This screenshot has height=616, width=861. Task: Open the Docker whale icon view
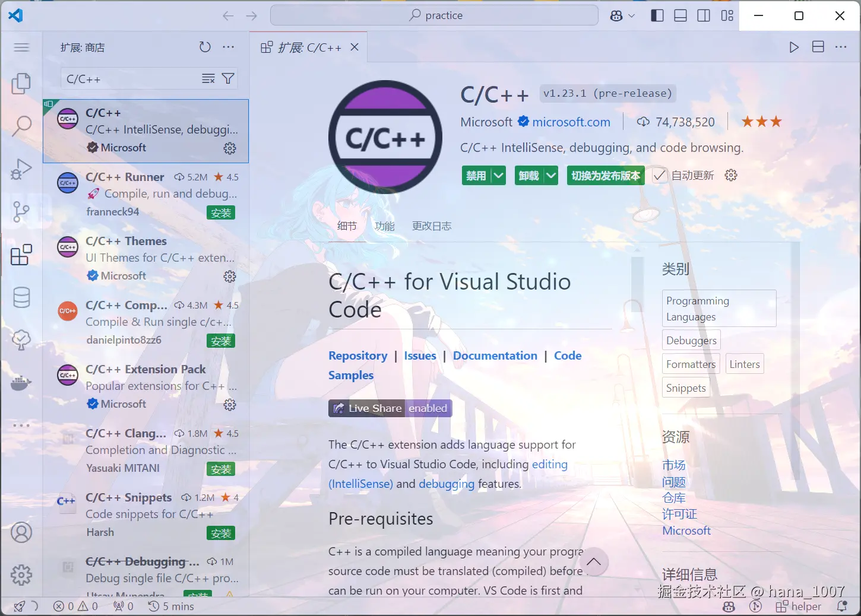[21, 383]
